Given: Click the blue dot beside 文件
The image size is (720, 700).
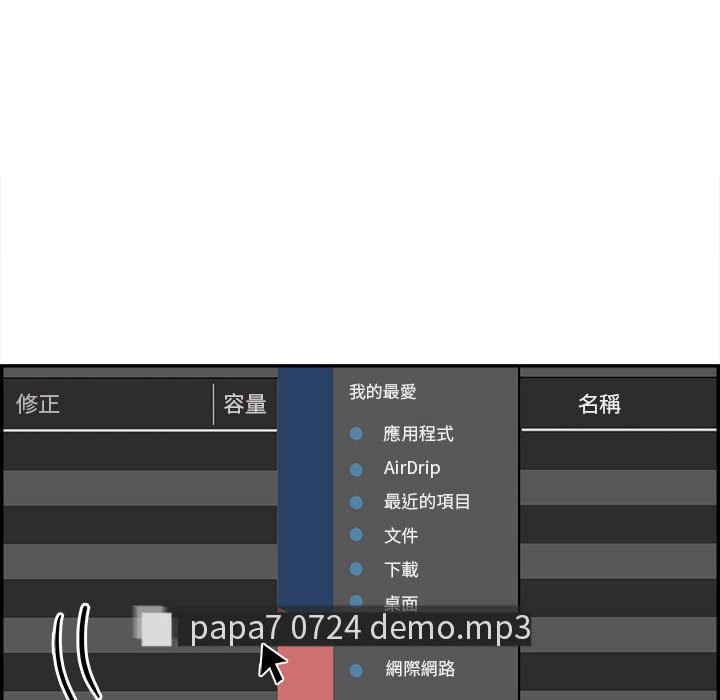Looking at the screenshot, I should tap(356, 535).
